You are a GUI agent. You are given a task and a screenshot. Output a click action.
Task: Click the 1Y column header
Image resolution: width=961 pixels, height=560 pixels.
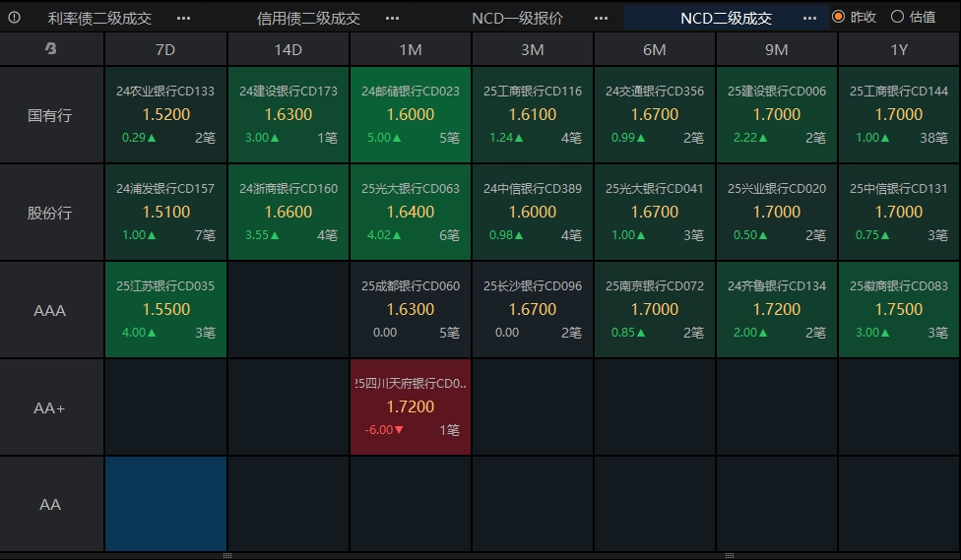899,49
